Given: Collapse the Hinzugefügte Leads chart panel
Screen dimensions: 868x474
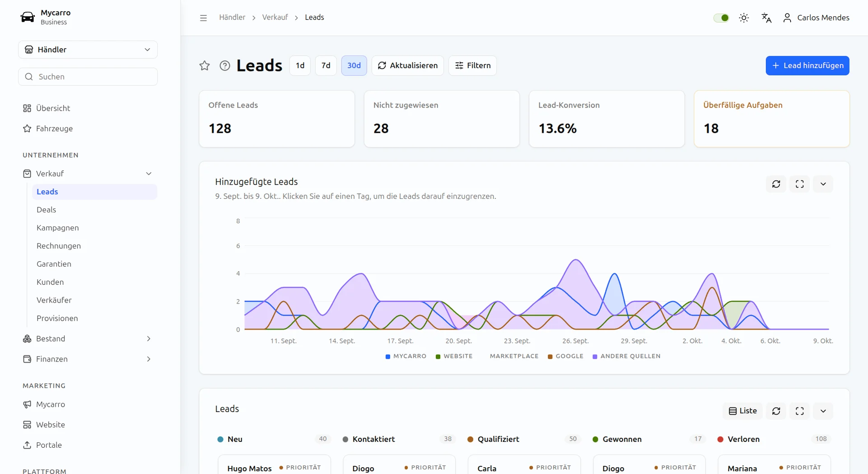Looking at the screenshot, I should (823, 184).
